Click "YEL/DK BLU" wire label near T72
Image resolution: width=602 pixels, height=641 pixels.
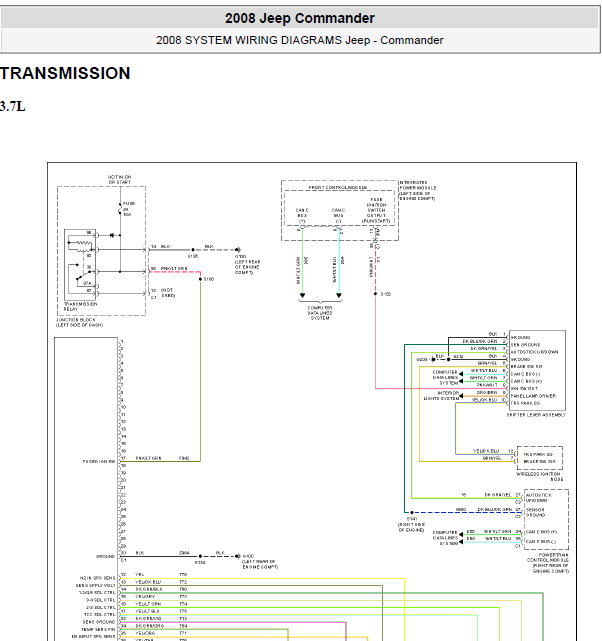[148, 582]
